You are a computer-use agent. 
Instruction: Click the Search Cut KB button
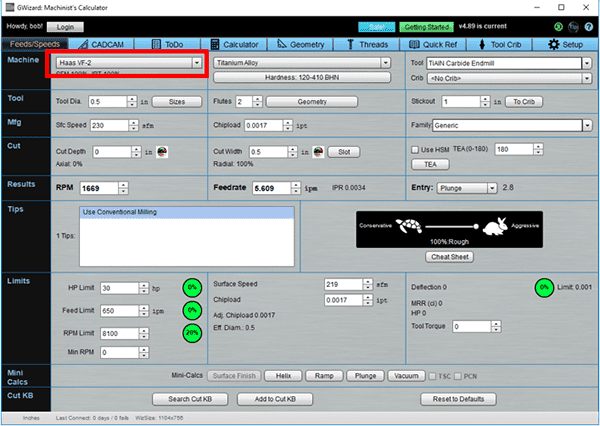(190, 399)
